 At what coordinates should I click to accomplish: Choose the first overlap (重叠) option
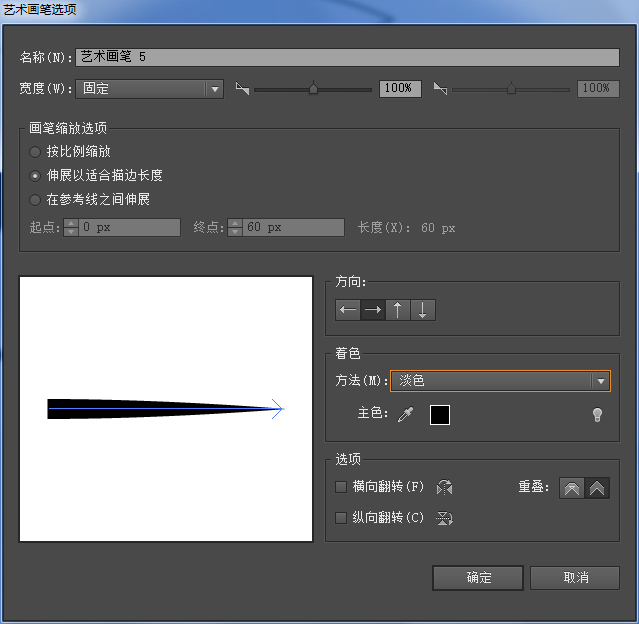[x=572, y=488]
